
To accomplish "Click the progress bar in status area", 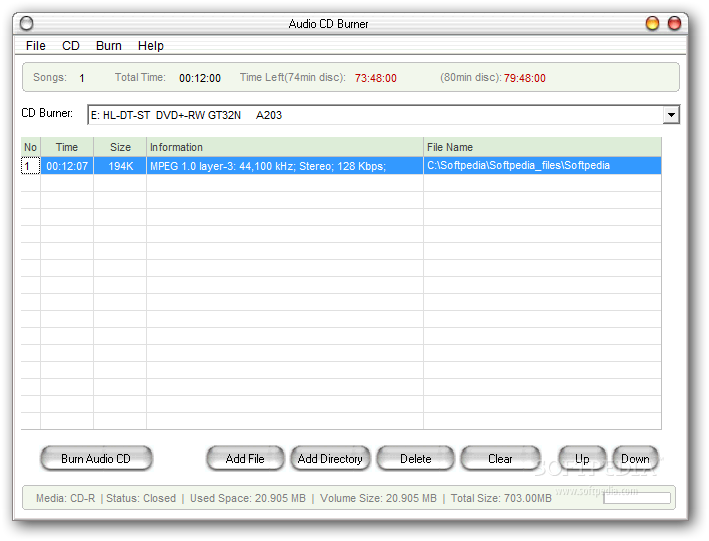I will [x=637, y=498].
